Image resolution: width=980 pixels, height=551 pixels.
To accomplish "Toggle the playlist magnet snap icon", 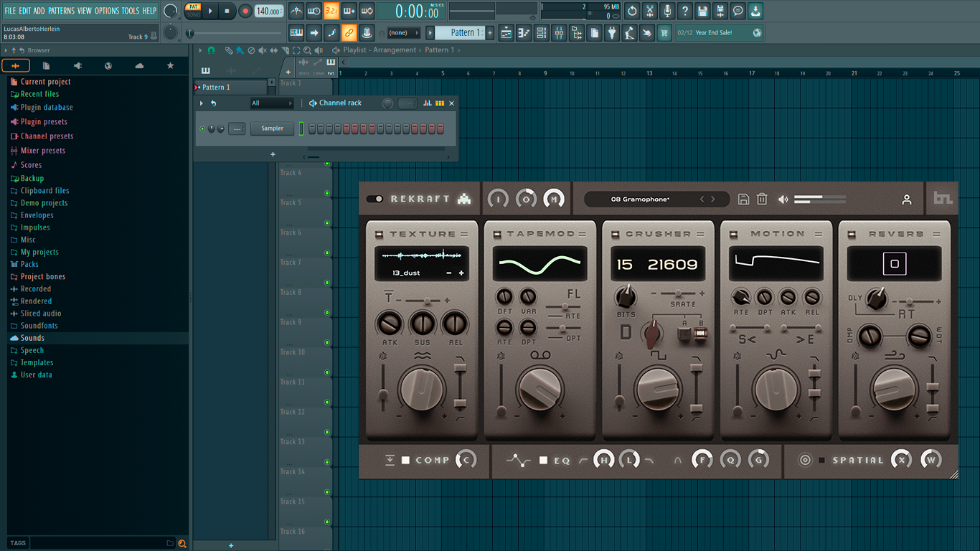I will coord(211,50).
